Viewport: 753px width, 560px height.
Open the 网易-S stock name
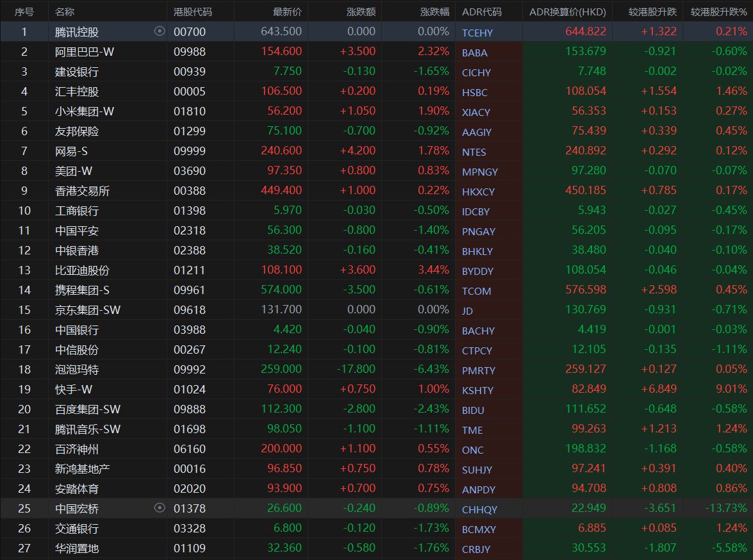(71, 151)
